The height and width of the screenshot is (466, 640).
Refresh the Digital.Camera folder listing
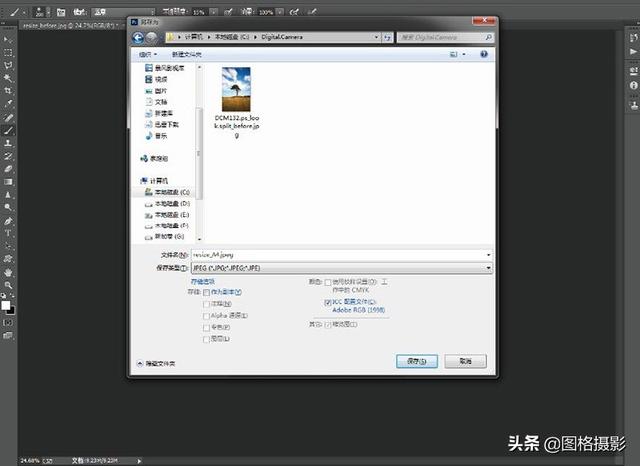click(x=387, y=38)
